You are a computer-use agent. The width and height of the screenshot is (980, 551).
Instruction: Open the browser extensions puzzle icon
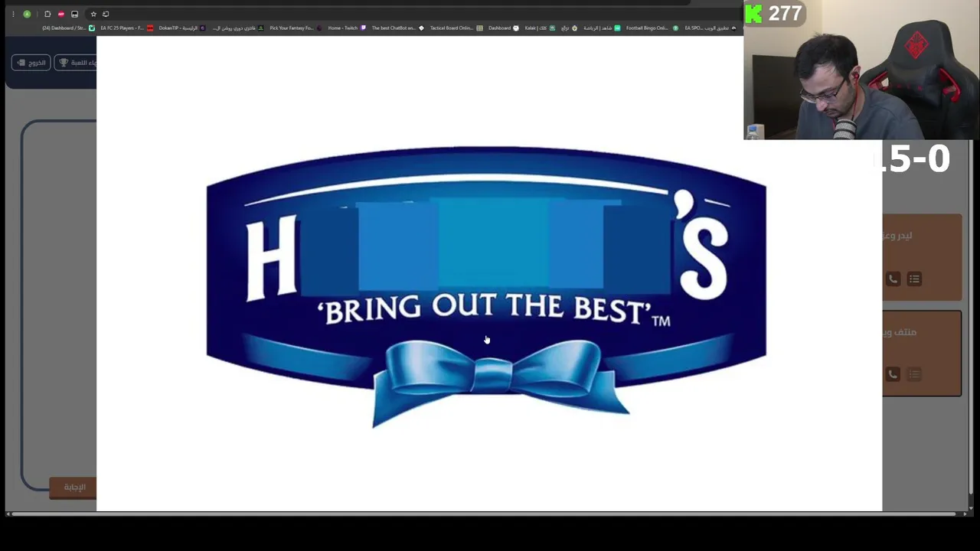pyautogui.click(x=47, y=14)
